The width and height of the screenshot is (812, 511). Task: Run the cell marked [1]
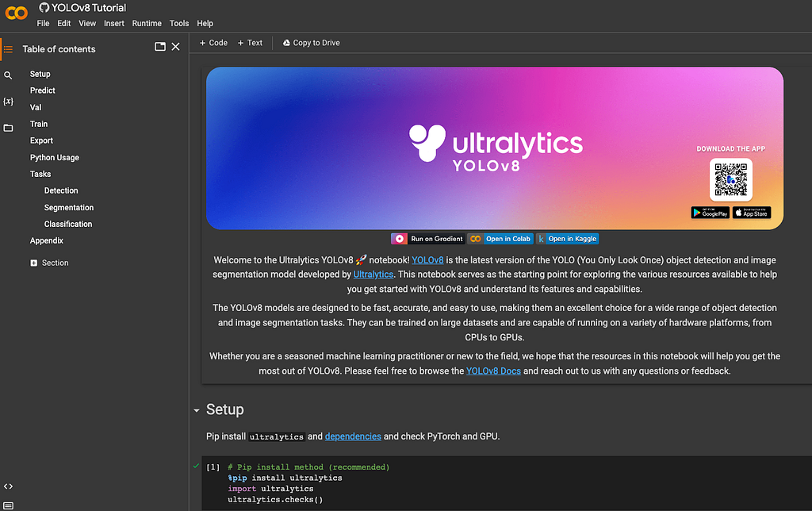pyautogui.click(x=213, y=467)
